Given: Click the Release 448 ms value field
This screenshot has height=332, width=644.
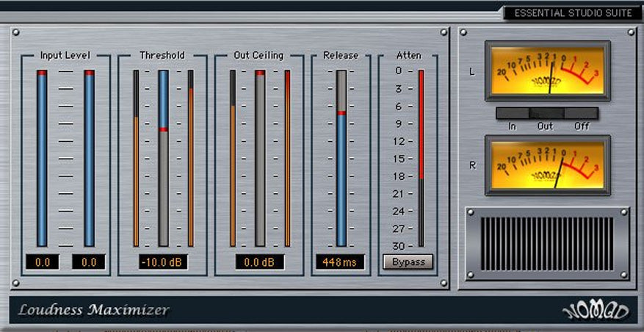Looking at the screenshot, I should coord(341,262).
